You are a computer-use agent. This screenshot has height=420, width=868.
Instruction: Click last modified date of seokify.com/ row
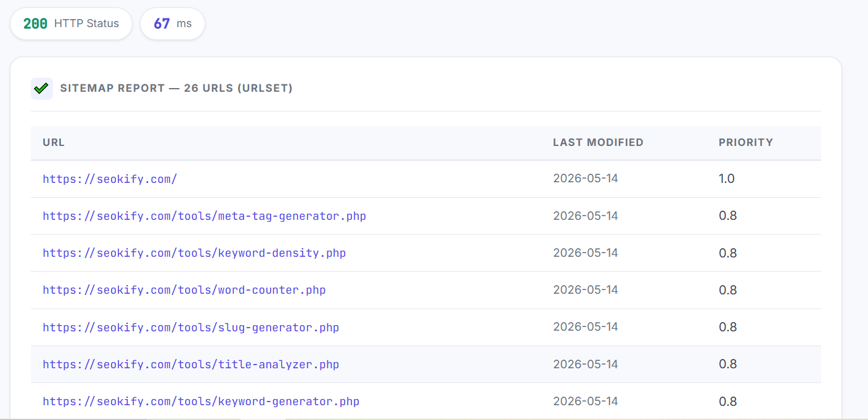click(586, 179)
